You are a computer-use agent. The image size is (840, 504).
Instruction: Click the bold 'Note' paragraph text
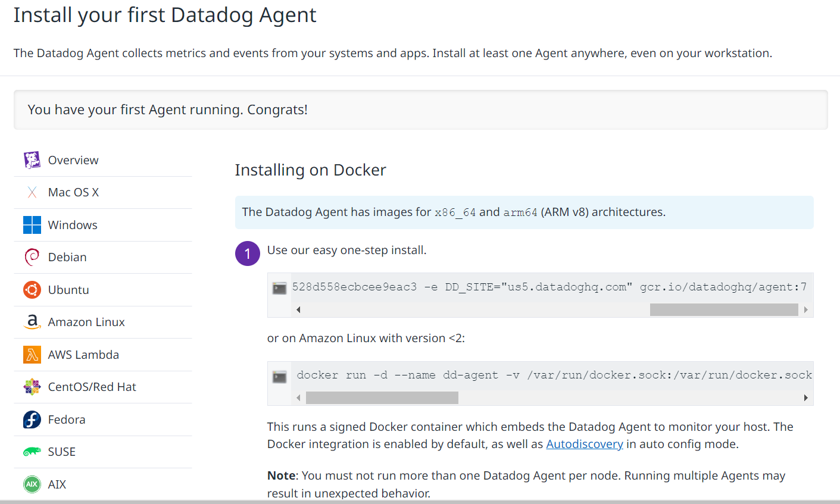coord(526,484)
